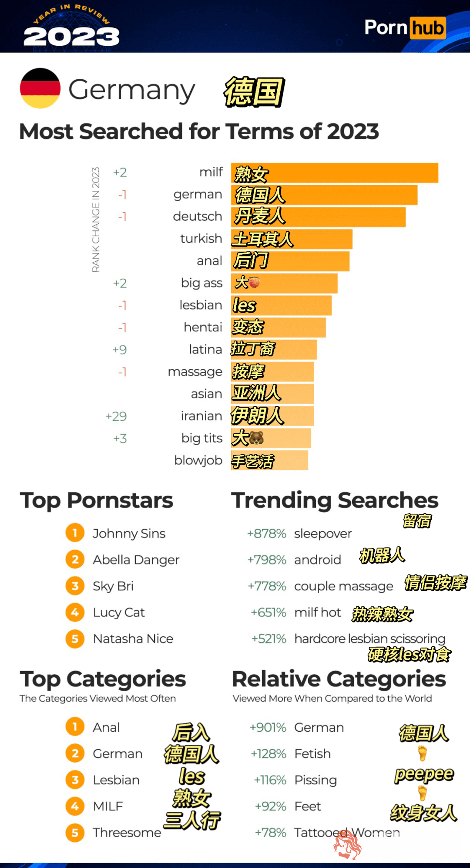The width and height of the screenshot is (470, 868).
Task: Click the number 5 badge beside Natasha Nice
Action: [75, 638]
